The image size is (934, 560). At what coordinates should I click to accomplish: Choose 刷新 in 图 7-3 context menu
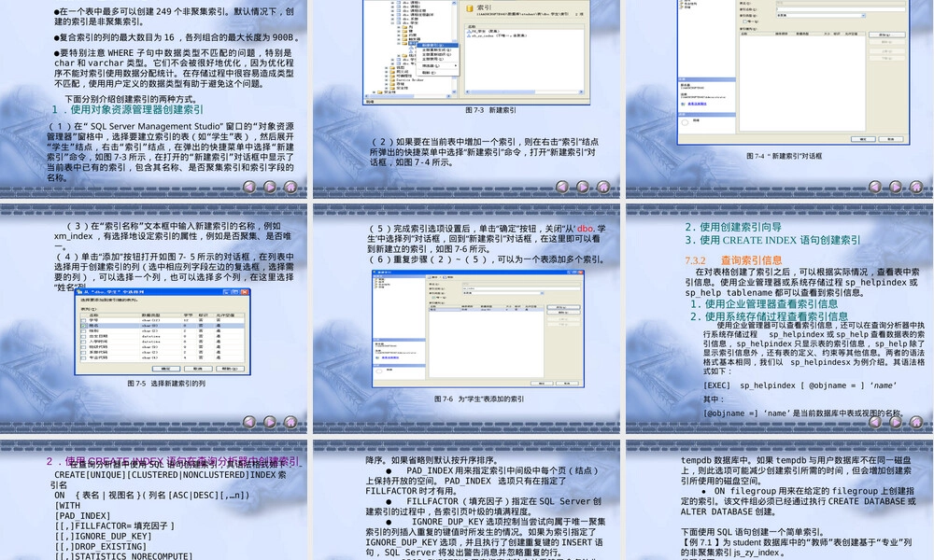(x=437, y=73)
